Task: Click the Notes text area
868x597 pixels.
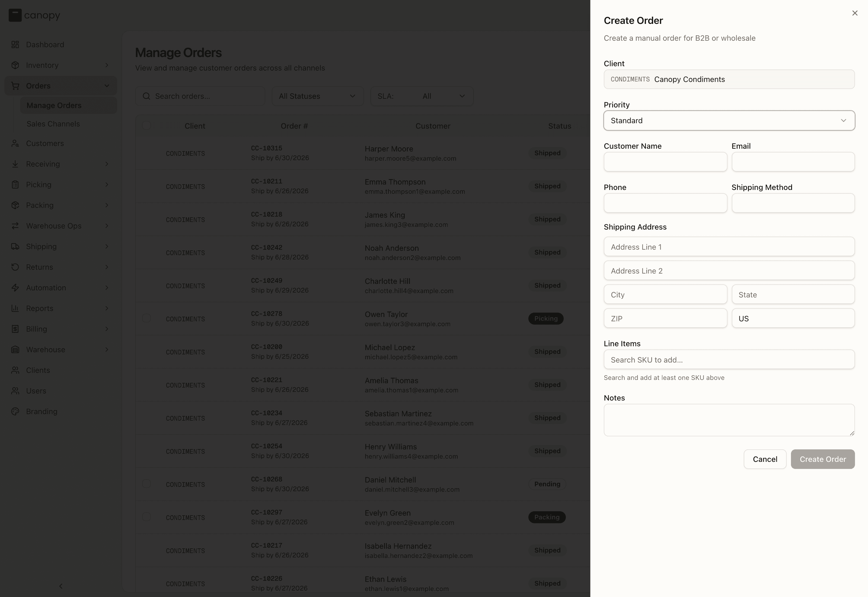Action: [729, 420]
